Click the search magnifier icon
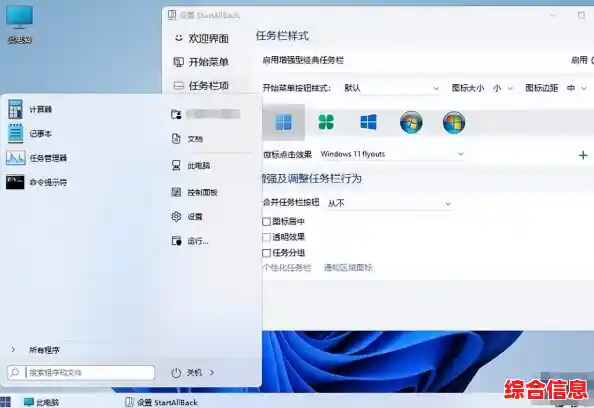 15,373
